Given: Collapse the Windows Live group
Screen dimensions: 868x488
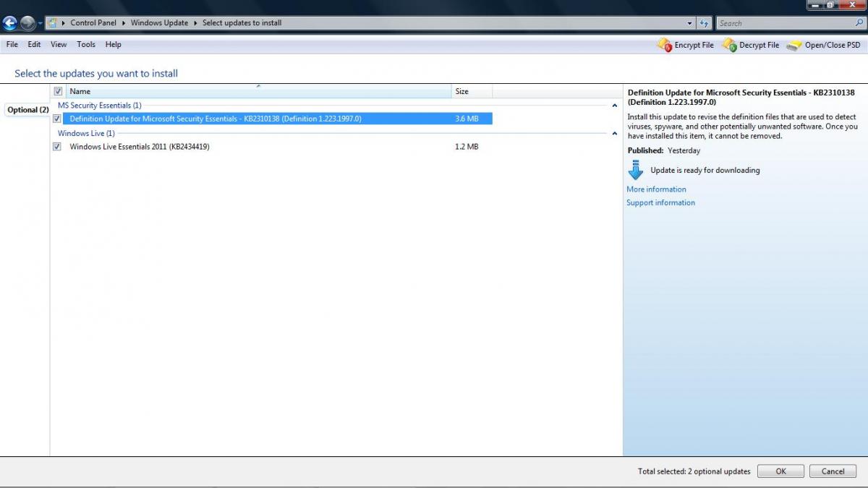Looking at the screenshot, I should 615,134.
